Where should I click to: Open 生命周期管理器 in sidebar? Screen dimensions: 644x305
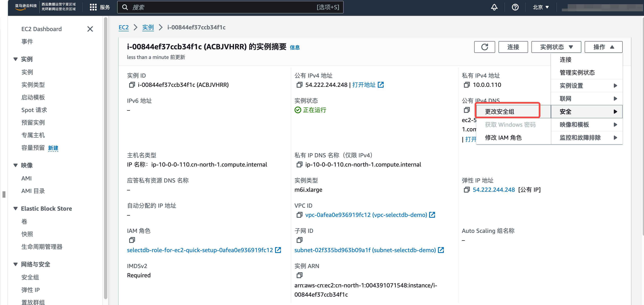click(42, 247)
